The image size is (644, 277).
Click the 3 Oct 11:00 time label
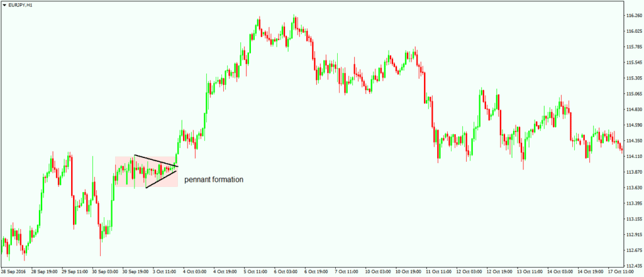(x=164, y=272)
